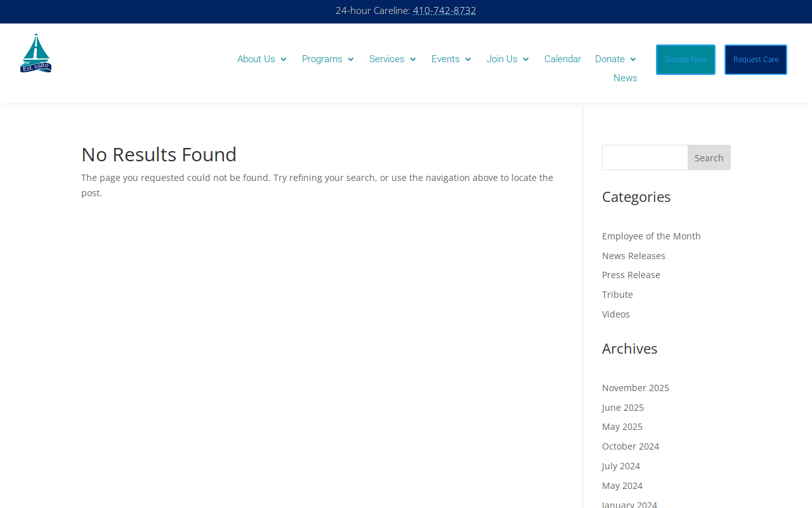Expand the Donate chevron arrow
Image resolution: width=812 pixels, height=508 pixels.
click(633, 59)
